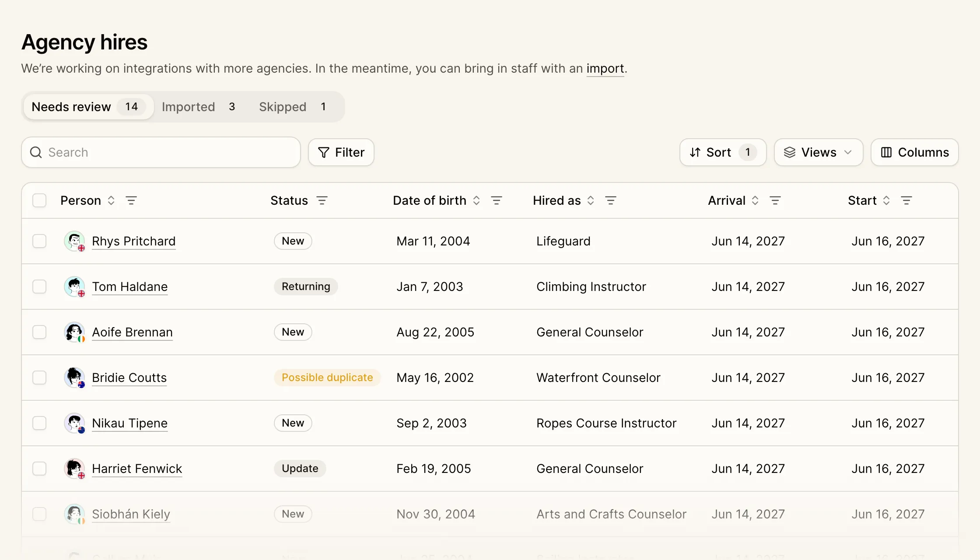Viewport: 980px width, 560px height.
Task: Open the Filter button
Action: 341,152
